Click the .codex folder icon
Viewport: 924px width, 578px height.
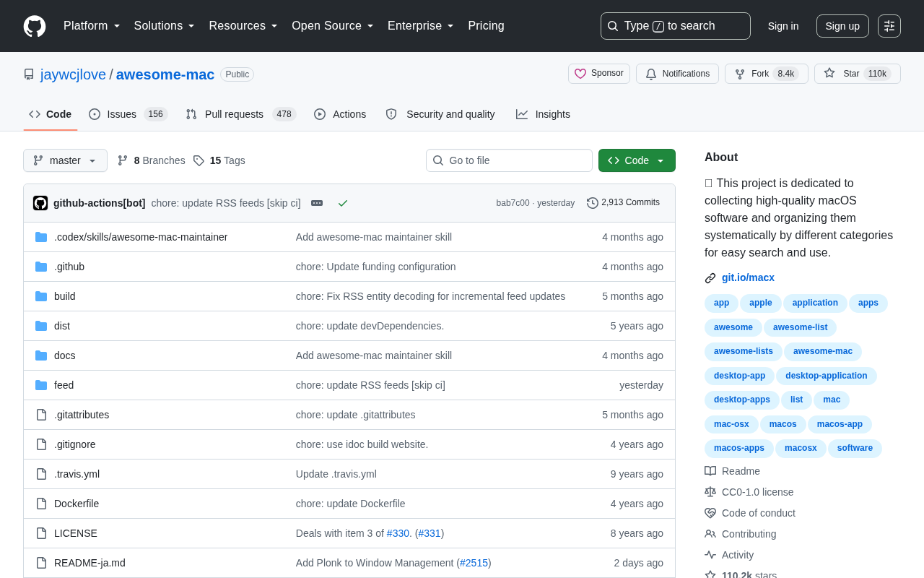(41, 237)
